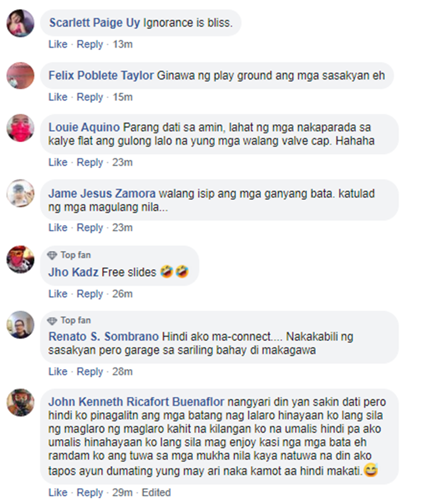
Task: Reply to Renato S. Sombrano's comment
Action: click(90, 371)
